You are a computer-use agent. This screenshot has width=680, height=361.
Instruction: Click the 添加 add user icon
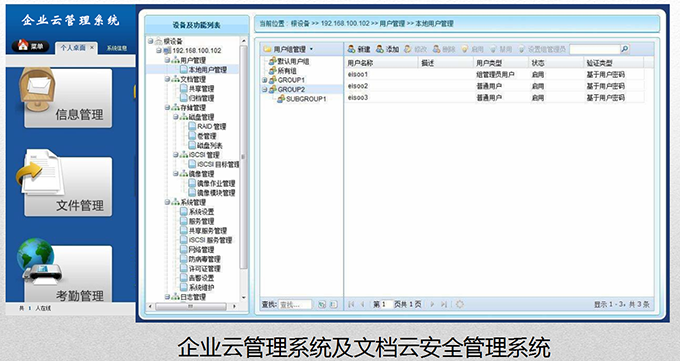point(380,49)
